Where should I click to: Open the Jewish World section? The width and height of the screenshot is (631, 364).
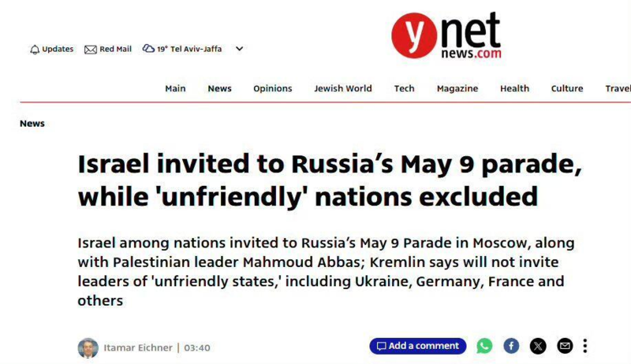click(343, 88)
